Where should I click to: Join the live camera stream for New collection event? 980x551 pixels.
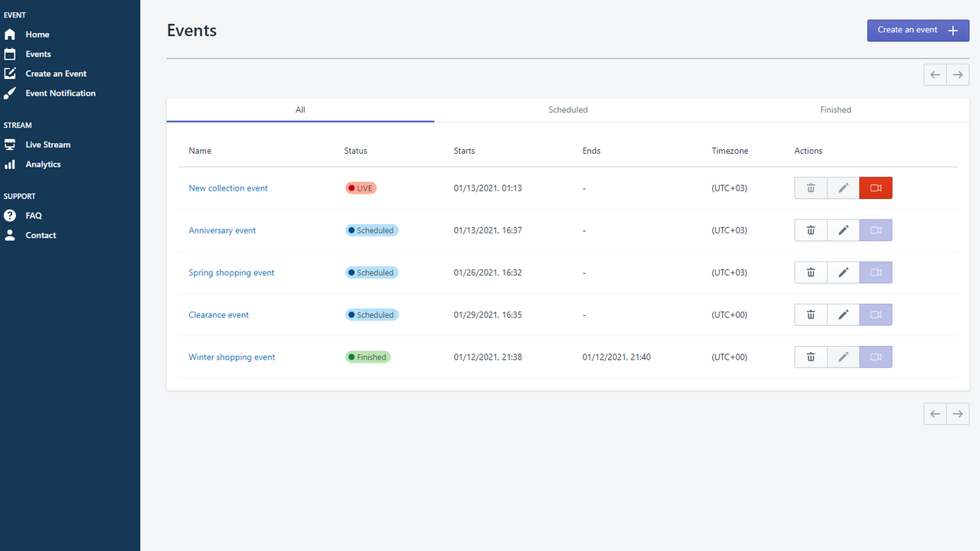pyautogui.click(x=875, y=187)
